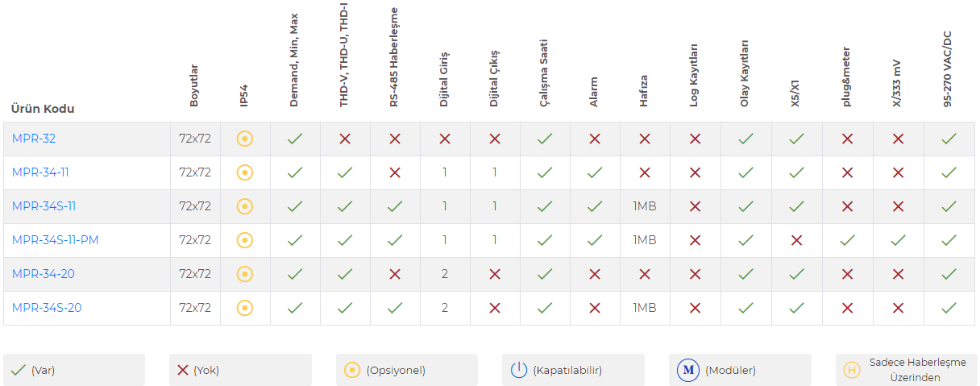The width and height of the screenshot is (980, 386).
Task: Open the MPR-32 product link
Action: tap(34, 139)
